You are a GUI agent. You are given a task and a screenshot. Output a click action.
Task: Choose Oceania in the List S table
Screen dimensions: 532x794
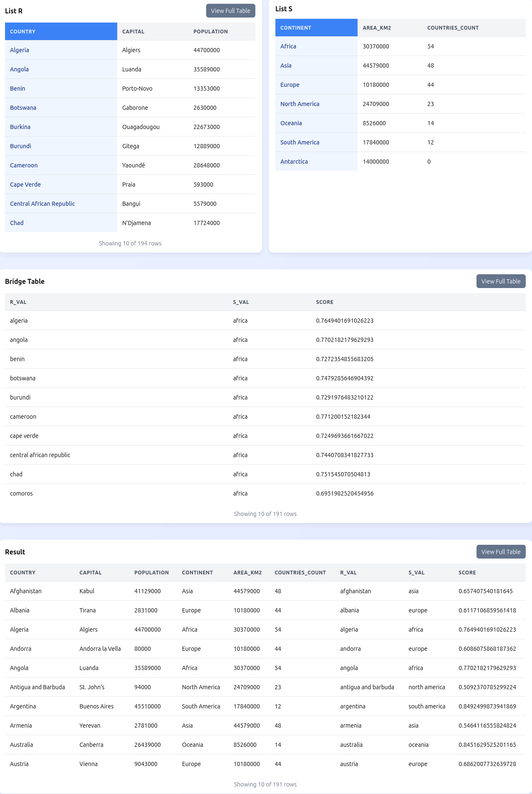coord(291,123)
